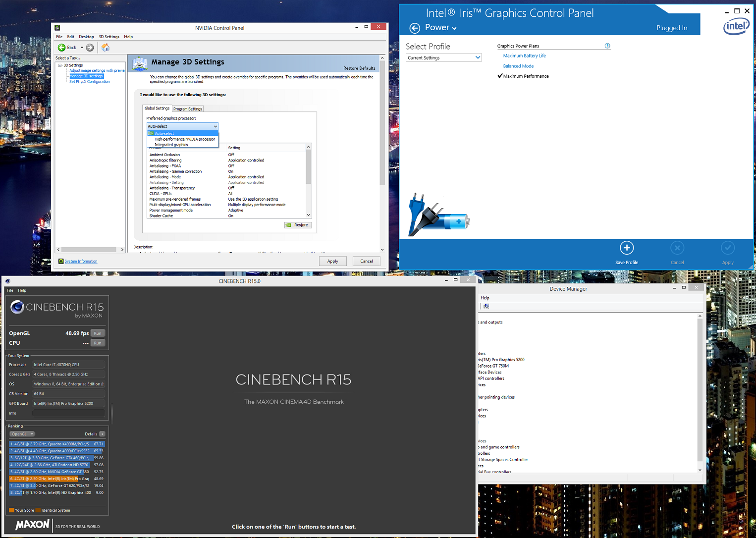Screen dimensions: 756x538
Task: Click the NVIDIA Control Panel title bar icon
Action: coord(57,28)
